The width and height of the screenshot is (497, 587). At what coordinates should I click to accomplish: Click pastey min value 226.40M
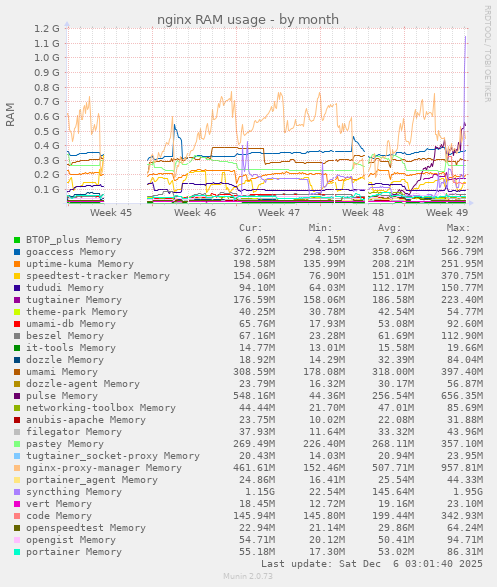click(324, 444)
